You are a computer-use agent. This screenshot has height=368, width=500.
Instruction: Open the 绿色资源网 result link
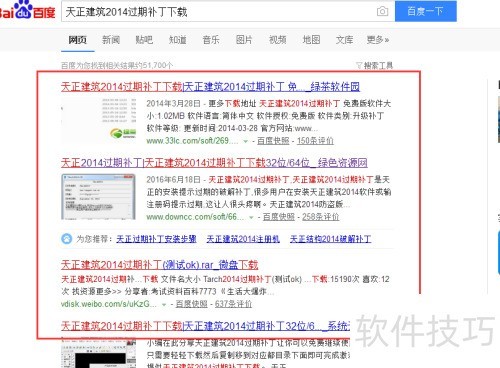click(214, 163)
